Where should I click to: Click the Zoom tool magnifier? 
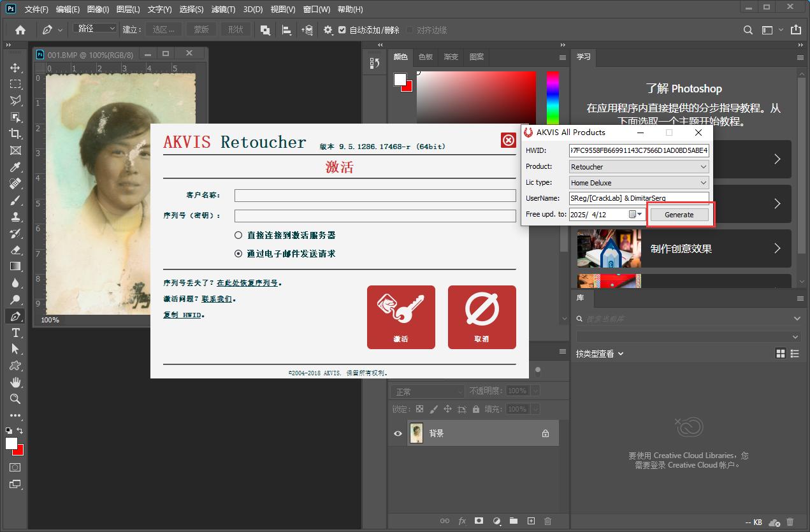tap(15, 399)
